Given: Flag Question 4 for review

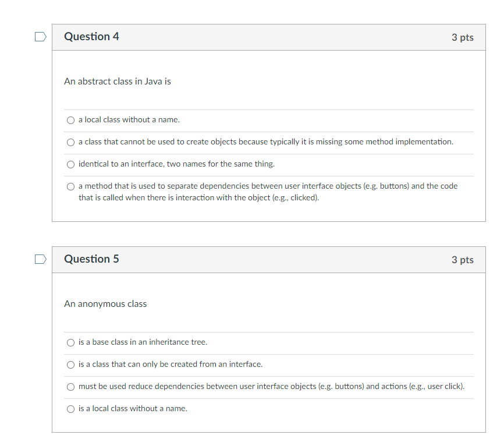Looking at the screenshot, I should (40, 36).
